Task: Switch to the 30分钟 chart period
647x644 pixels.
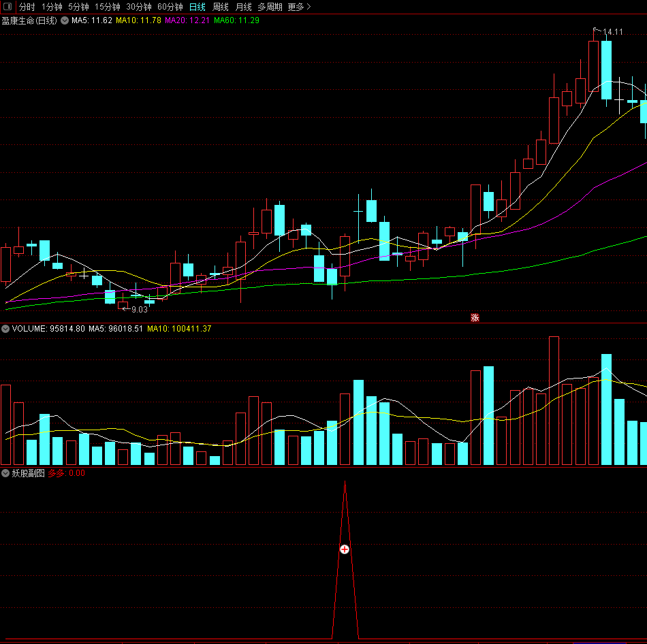Action: pyautogui.click(x=139, y=7)
